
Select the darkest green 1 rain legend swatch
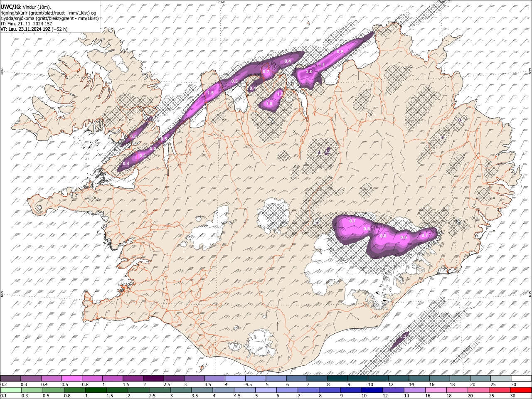(x=96, y=390)
